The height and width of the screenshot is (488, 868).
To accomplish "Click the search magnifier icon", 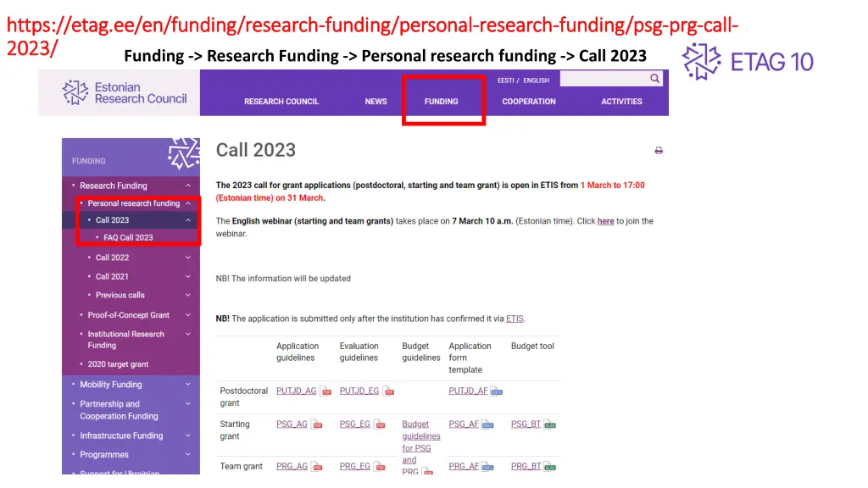I will tap(654, 79).
